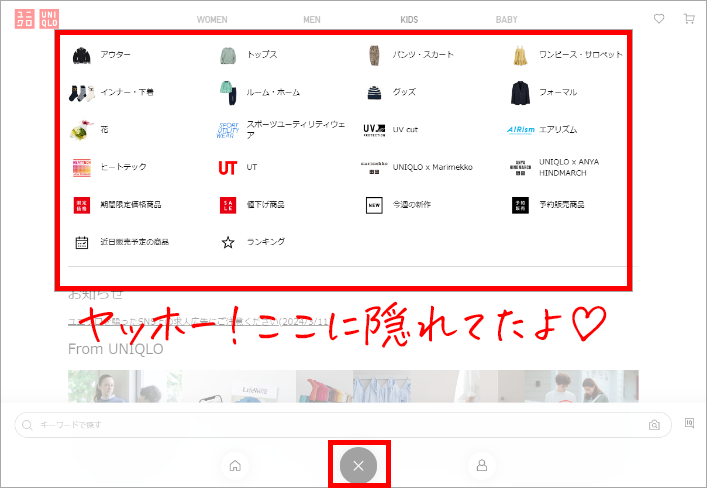Go to the home icon button

tap(235, 465)
